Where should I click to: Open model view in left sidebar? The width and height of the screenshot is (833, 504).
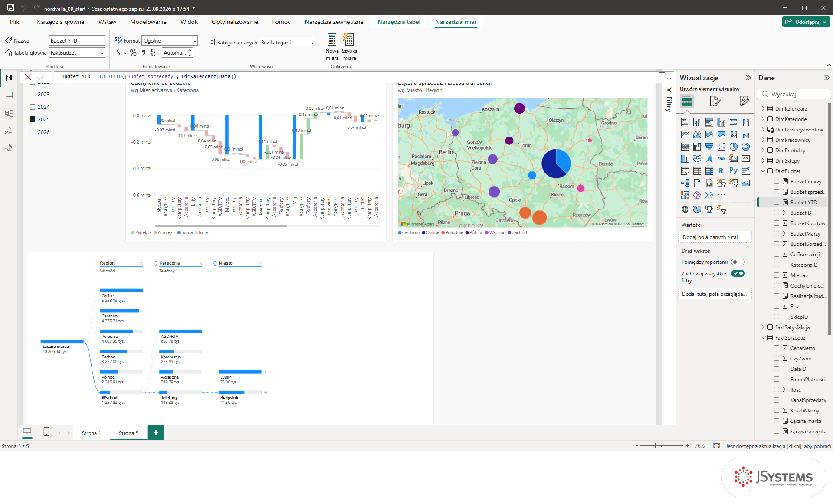pyautogui.click(x=9, y=113)
